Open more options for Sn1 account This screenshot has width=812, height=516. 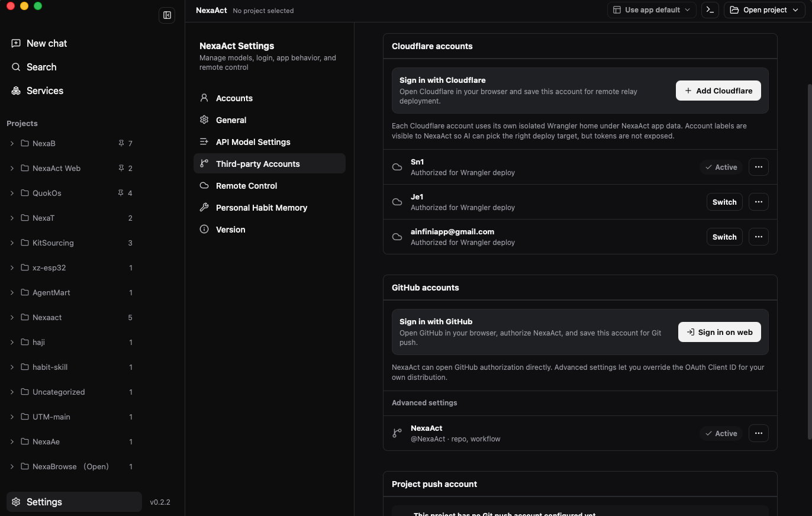[x=759, y=167]
